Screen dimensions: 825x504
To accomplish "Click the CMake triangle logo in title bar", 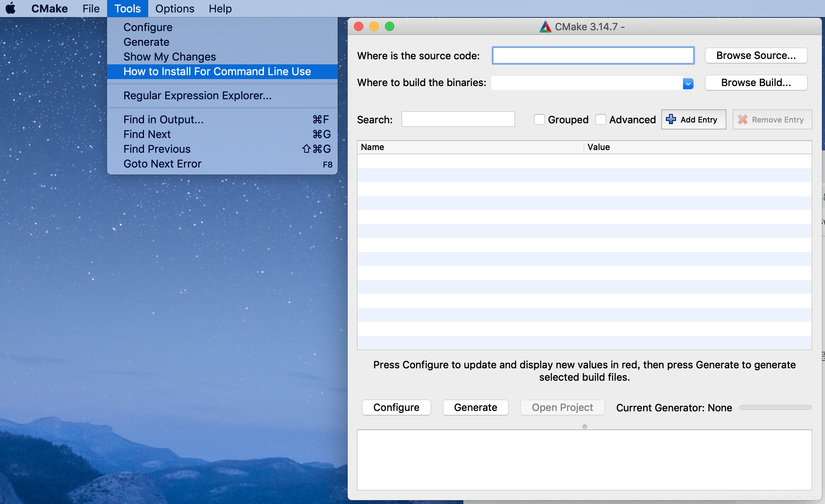I will point(545,27).
